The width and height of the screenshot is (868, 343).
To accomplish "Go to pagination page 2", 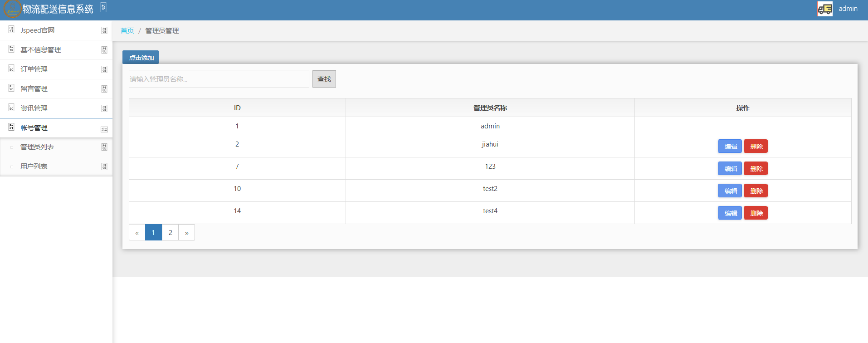I will (171, 232).
